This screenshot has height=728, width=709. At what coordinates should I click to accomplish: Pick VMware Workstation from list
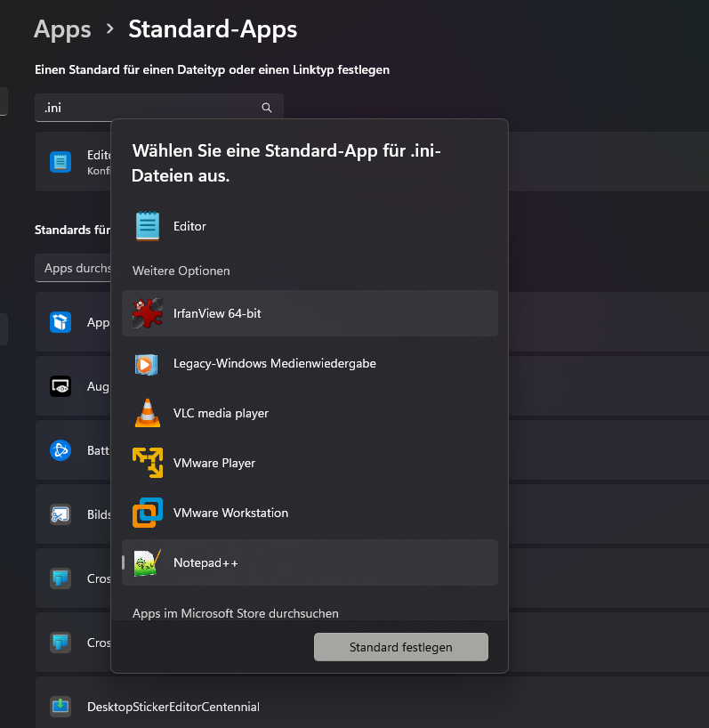[x=310, y=513]
